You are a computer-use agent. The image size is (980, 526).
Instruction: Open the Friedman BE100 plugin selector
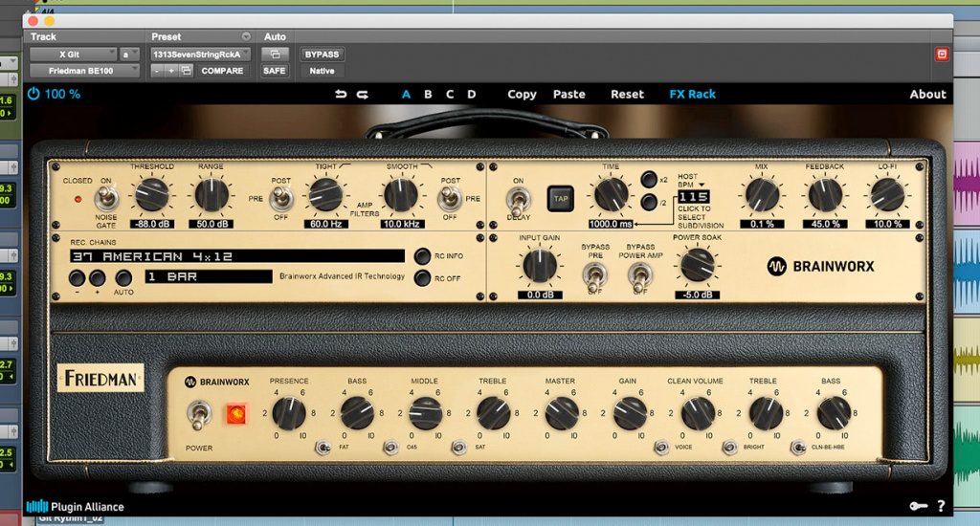pos(84,71)
